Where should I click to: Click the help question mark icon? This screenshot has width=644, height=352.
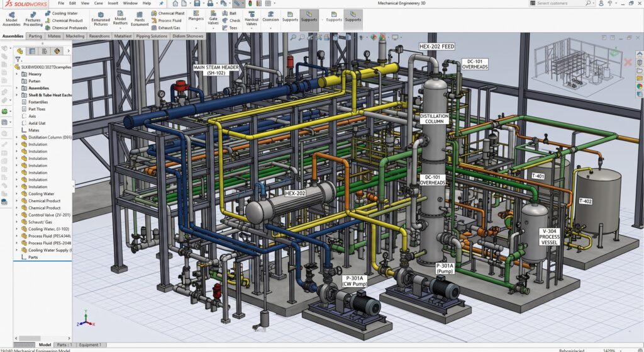pos(610,3)
